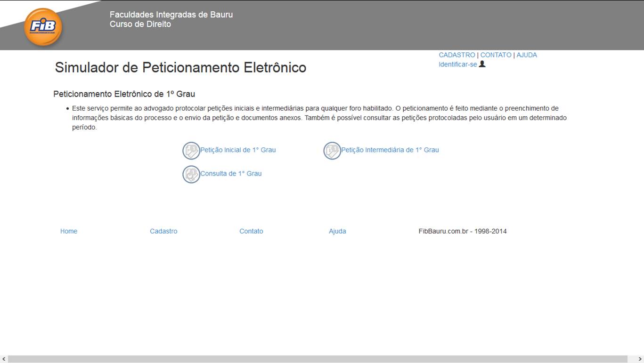Click the scrollbar left arrow

(4, 359)
